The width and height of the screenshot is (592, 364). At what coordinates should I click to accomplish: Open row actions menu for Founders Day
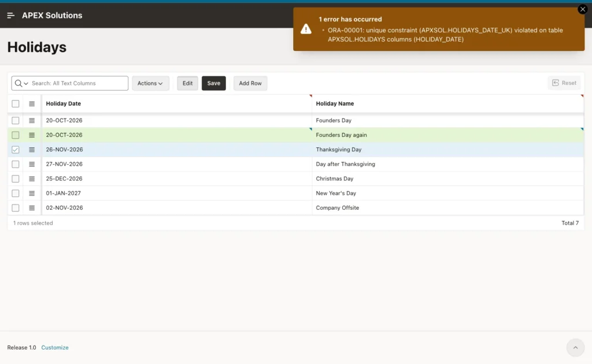tap(32, 120)
